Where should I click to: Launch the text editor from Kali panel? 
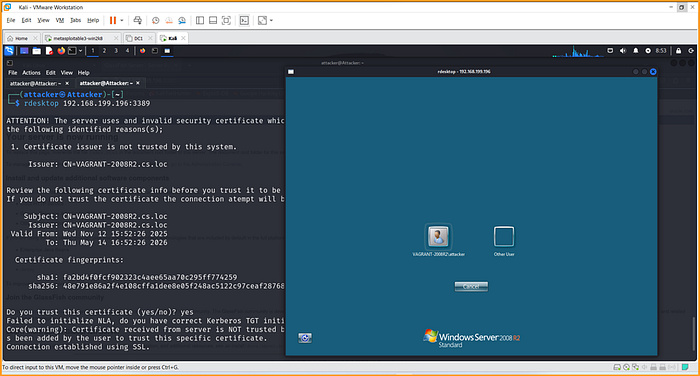tap(49, 51)
